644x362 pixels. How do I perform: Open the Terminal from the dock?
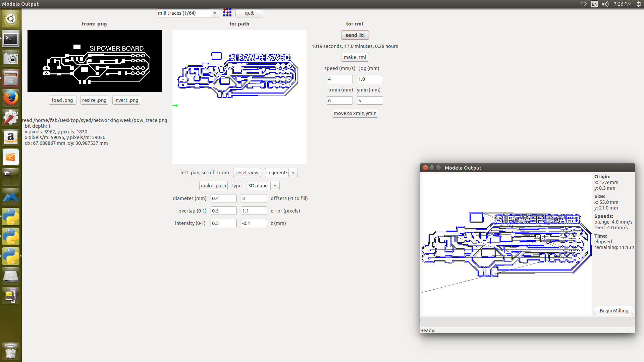tap(11, 39)
